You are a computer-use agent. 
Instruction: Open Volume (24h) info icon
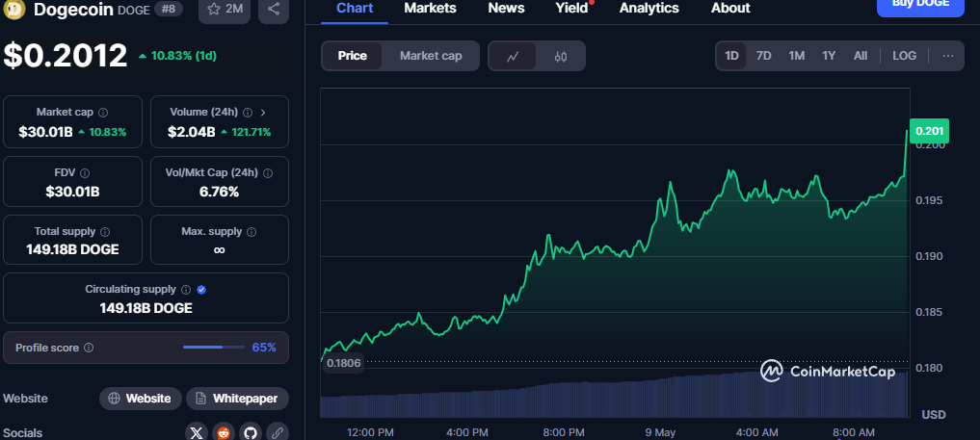[x=248, y=113]
